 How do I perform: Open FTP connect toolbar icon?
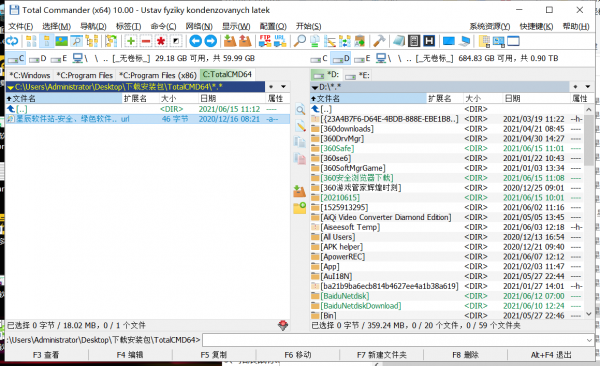(265, 41)
